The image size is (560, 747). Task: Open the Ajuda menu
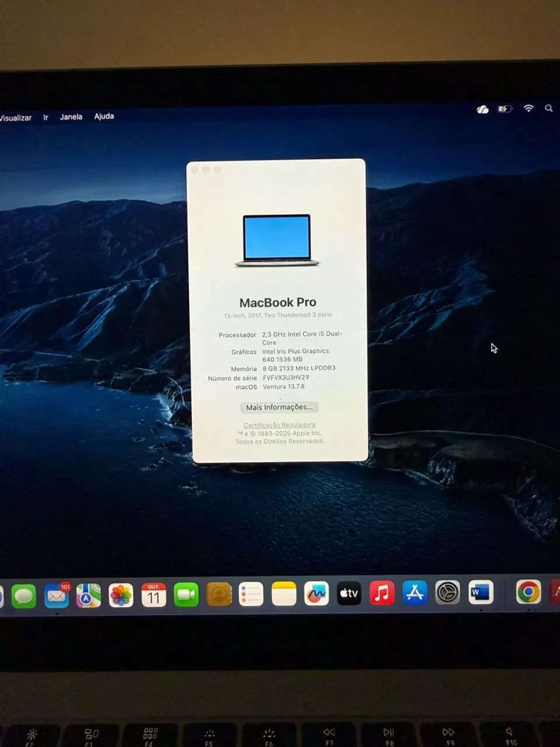[104, 116]
